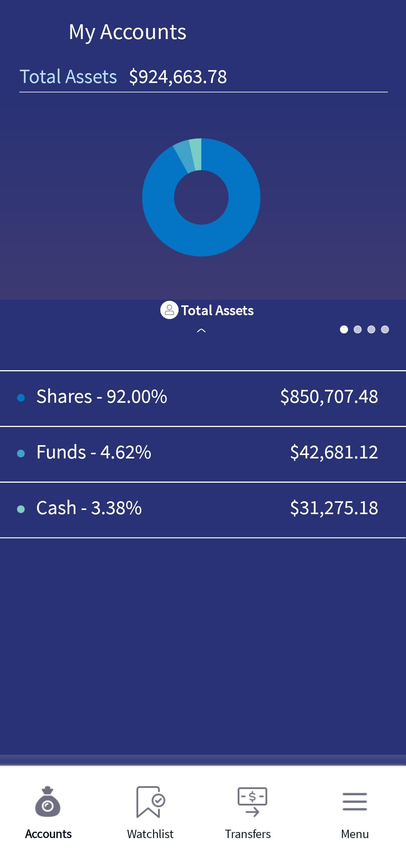Select the fourth page indicator dot
The width and height of the screenshot is (406, 868).
[x=385, y=329]
